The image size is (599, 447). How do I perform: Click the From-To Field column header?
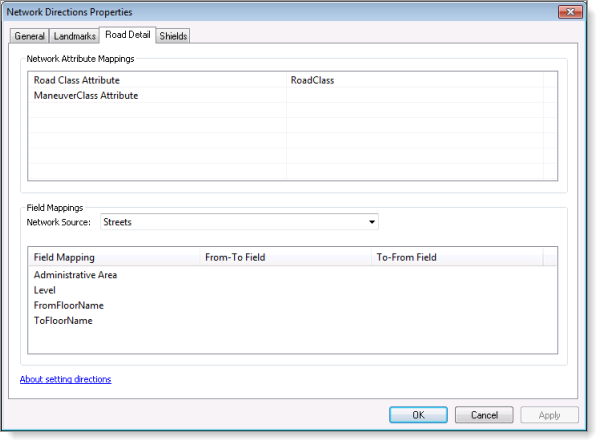(x=286, y=257)
